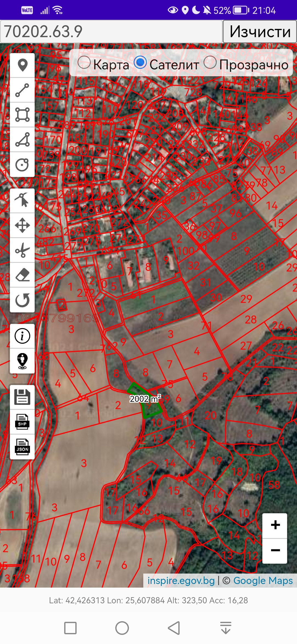Zoom in with the plus button
The image size is (297, 644).
[x=275, y=525]
